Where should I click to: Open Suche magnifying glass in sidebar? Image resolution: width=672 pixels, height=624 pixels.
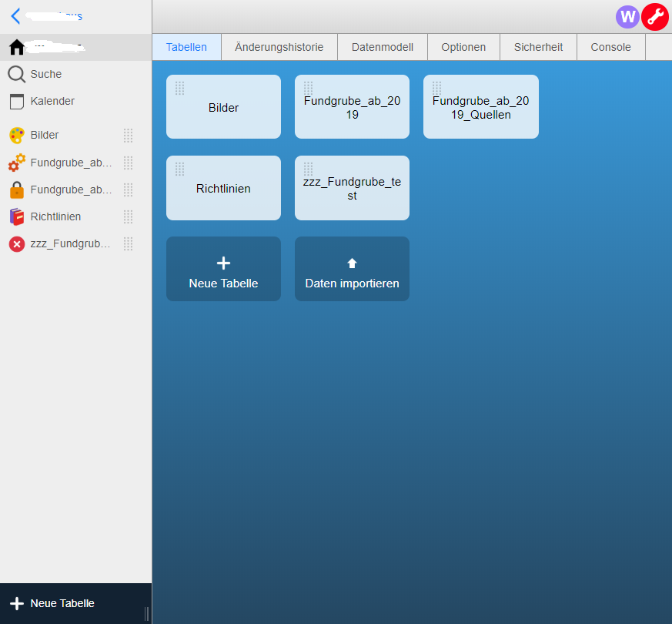(x=17, y=74)
